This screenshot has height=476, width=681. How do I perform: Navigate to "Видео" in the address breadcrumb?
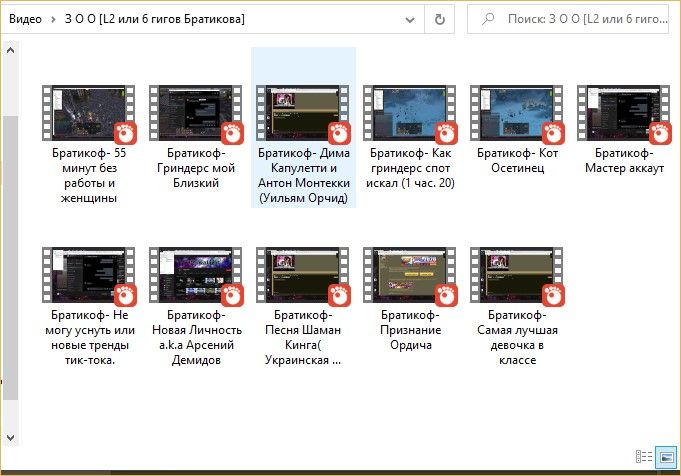(25, 19)
